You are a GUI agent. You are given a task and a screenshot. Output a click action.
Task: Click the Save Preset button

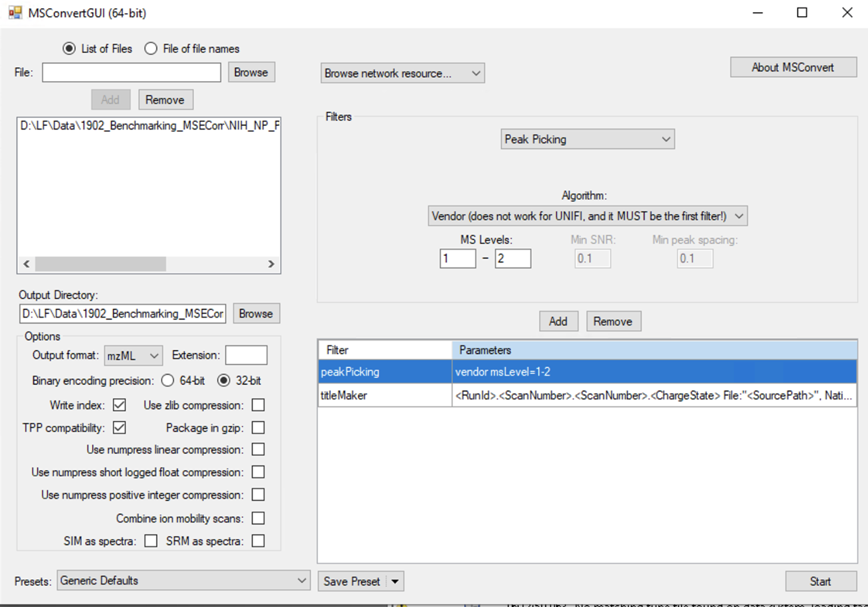[x=352, y=582]
